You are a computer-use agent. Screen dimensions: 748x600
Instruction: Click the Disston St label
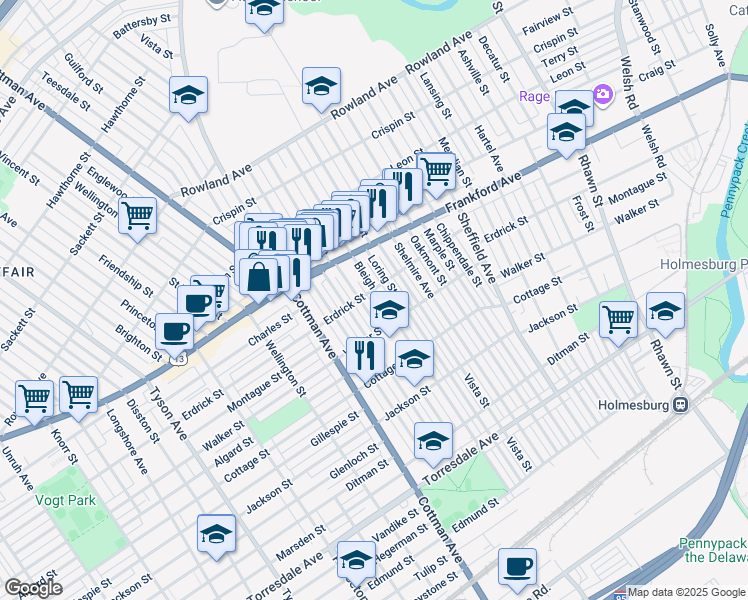143,421
